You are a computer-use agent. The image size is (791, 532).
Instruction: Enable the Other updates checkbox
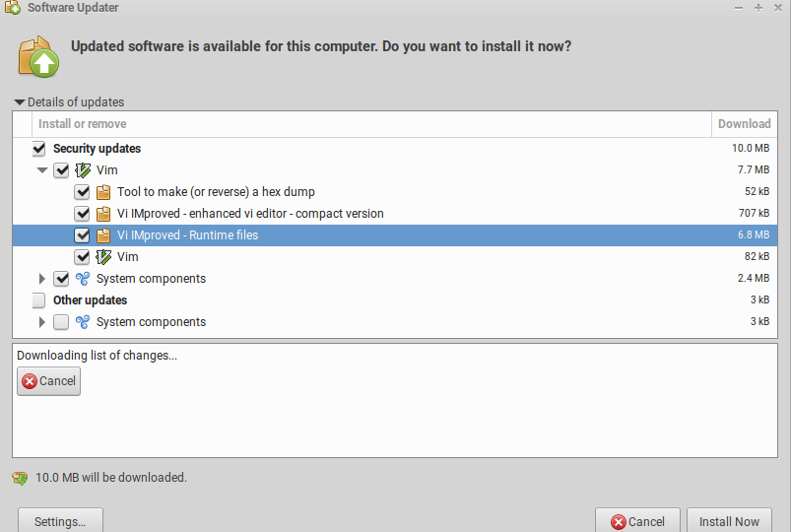point(39,300)
